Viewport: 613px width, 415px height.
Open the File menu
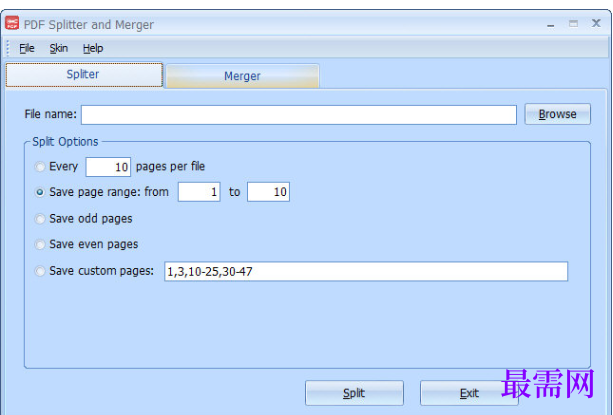(27, 48)
